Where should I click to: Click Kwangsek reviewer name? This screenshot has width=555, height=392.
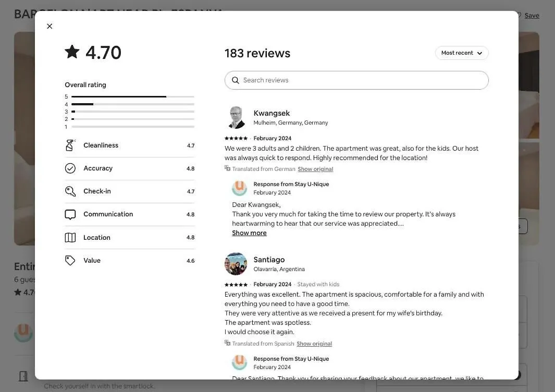pyautogui.click(x=272, y=113)
